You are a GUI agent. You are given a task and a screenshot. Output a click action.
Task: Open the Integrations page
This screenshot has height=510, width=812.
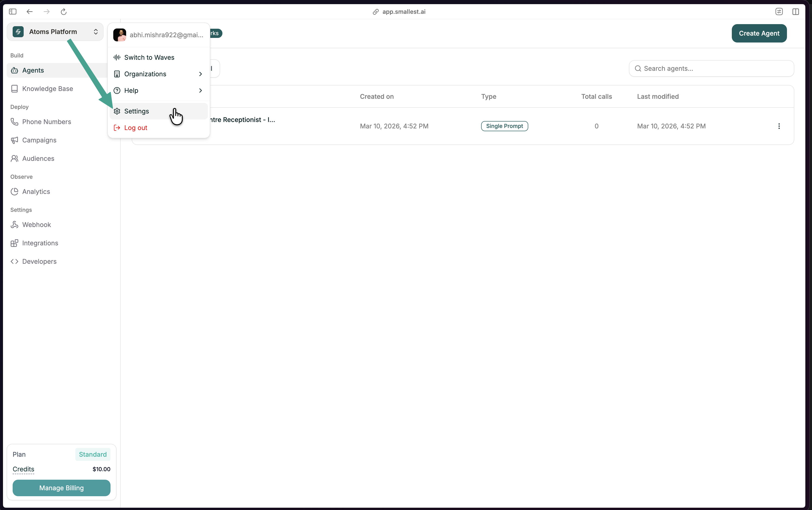pyautogui.click(x=40, y=243)
